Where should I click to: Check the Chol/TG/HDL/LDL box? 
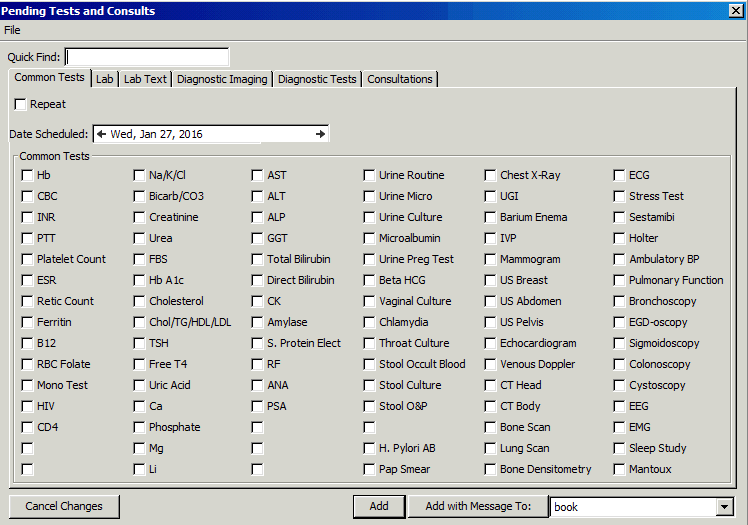tap(139, 322)
